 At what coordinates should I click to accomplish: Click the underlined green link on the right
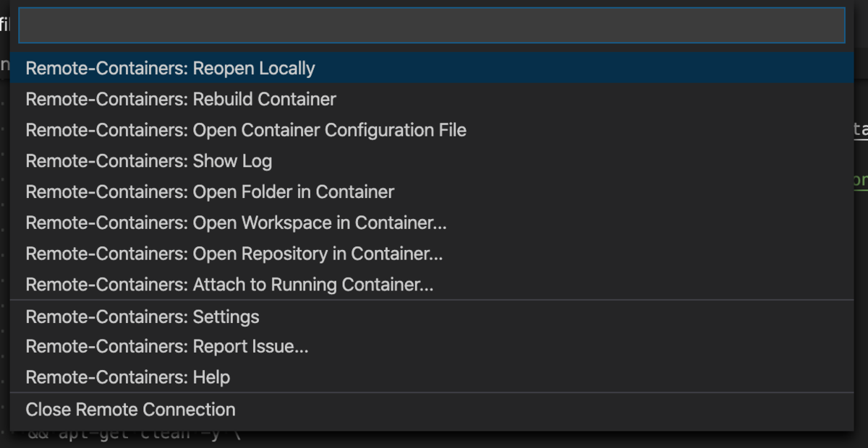(862, 181)
